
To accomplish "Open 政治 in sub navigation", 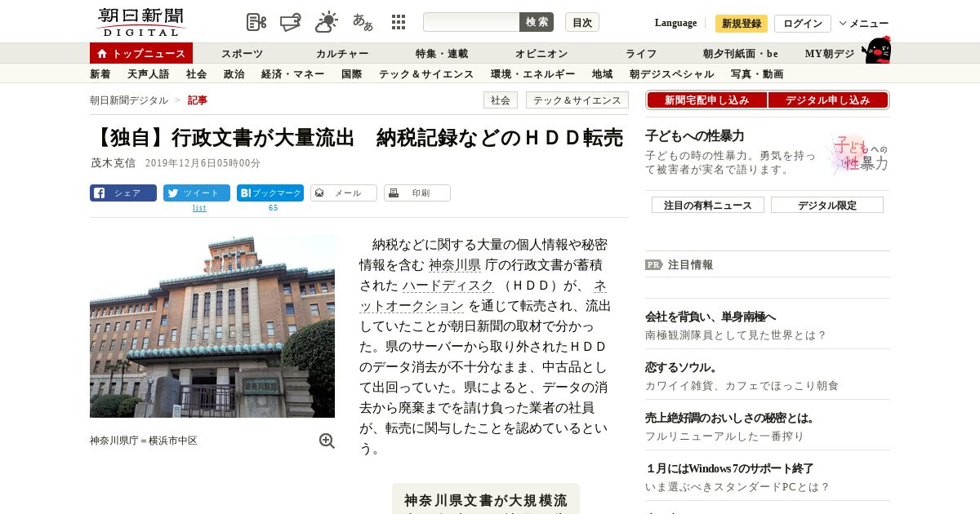I will tap(234, 74).
